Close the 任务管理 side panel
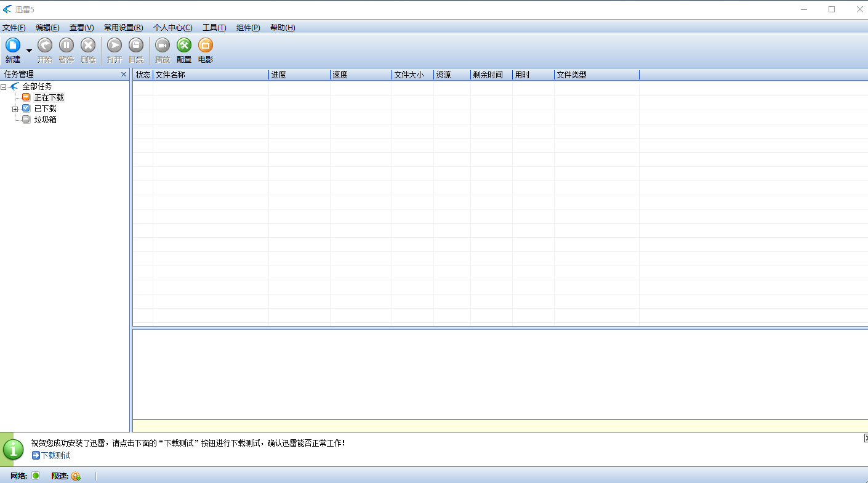The image size is (868, 483). [124, 75]
